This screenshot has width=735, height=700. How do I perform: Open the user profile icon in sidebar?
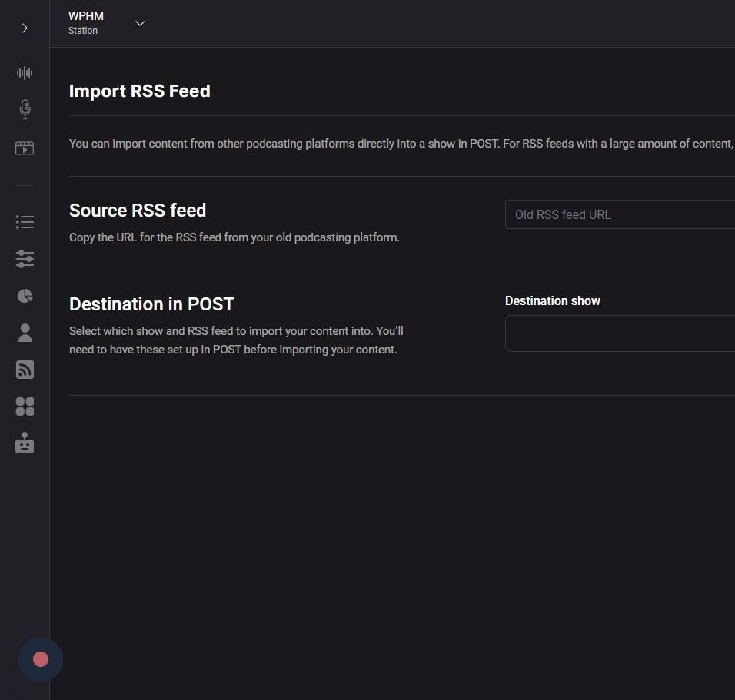click(x=25, y=333)
